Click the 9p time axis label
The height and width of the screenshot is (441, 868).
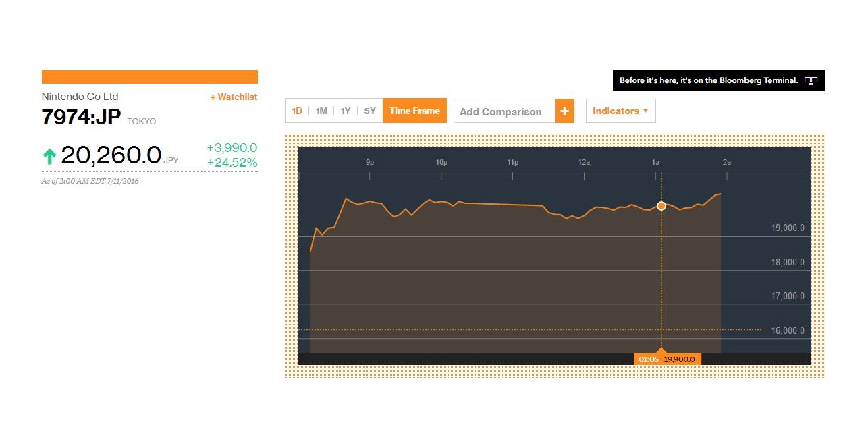click(370, 163)
